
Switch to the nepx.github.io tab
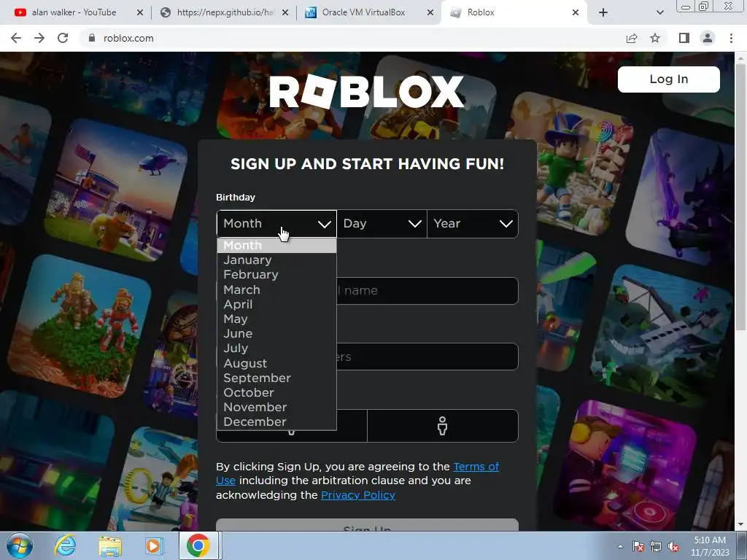tap(225, 12)
